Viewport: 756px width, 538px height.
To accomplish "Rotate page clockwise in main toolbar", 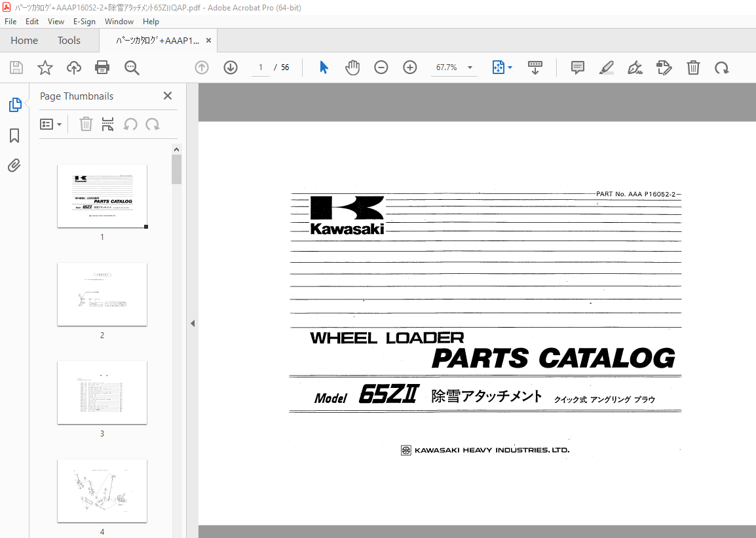I will click(722, 68).
